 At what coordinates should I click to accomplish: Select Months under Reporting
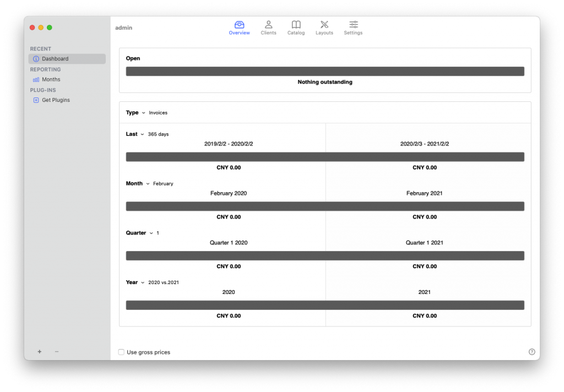[x=67, y=79]
